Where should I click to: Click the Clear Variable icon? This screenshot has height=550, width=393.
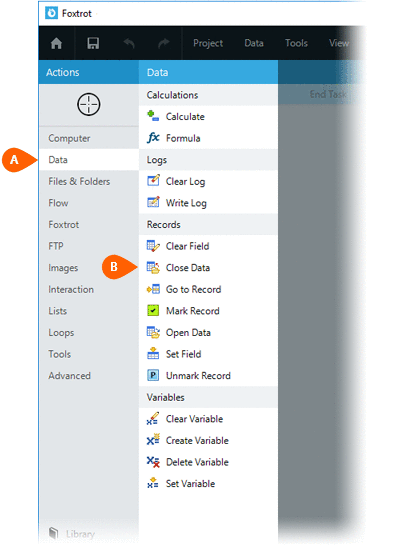pyautogui.click(x=153, y=418)
